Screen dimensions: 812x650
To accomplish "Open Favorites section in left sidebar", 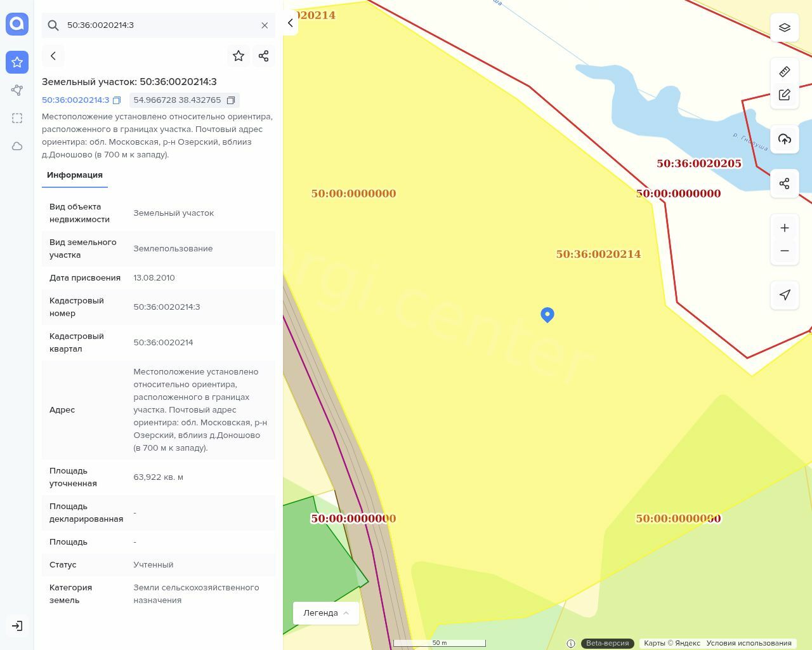I will (x=17, y=62).
